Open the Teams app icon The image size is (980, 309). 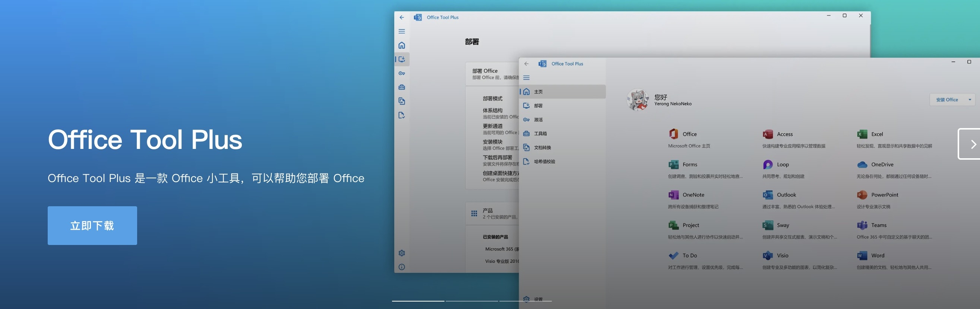pyautogui.click(x=862, y=225)
